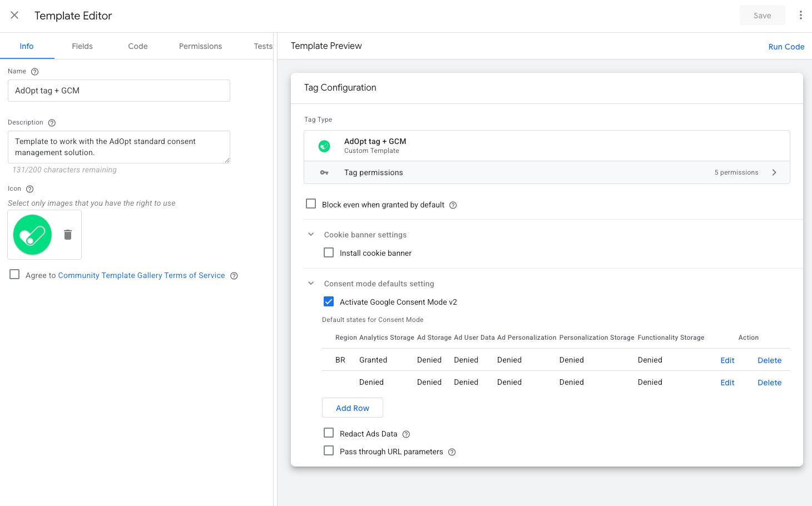Enable Redact Ads Data checkbox
The height and width of the screenshot is (506, 812).
coord(329,433)
